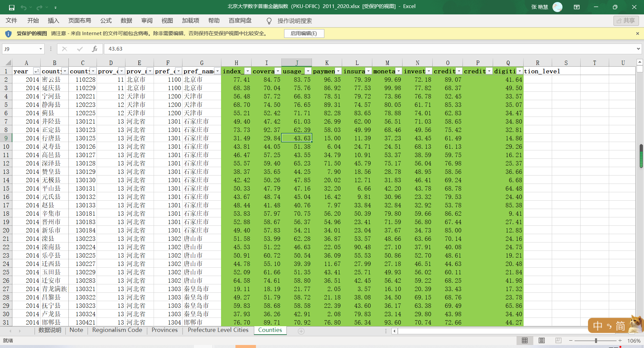Click the 启用编辑 Enable Editing button
The image size is (644, 348).
click(304, 33)
